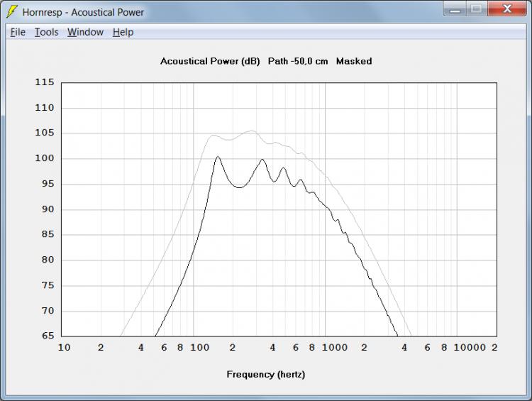Click the Hornresp lightning bolt icon
The width and height of the screenshot is (532, 401).
[12, 12]
